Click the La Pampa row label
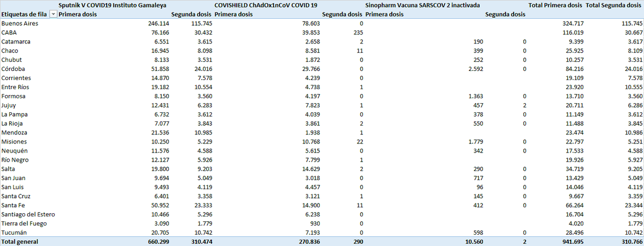Screen dimensions: 644x246 coord(14,115)
